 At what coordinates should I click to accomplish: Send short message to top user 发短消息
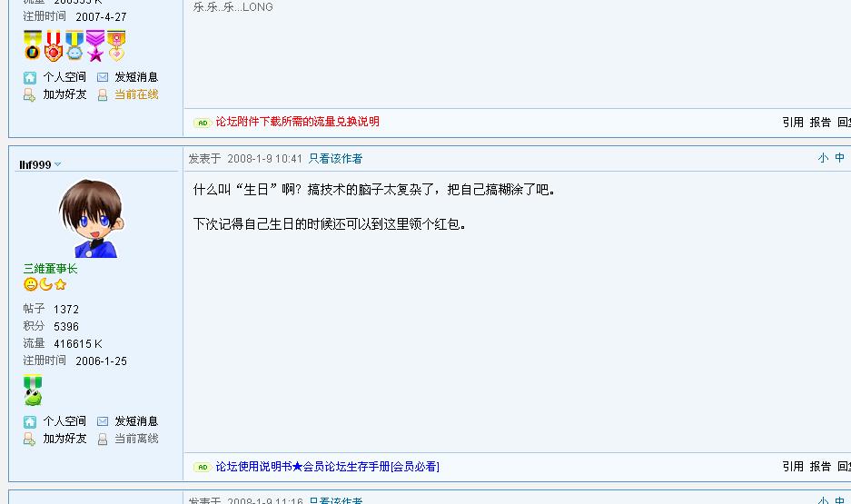coord(136,77)
